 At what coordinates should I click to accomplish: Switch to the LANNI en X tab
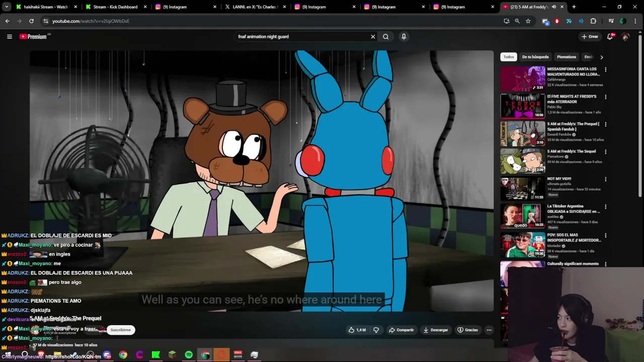coord(255,7)
